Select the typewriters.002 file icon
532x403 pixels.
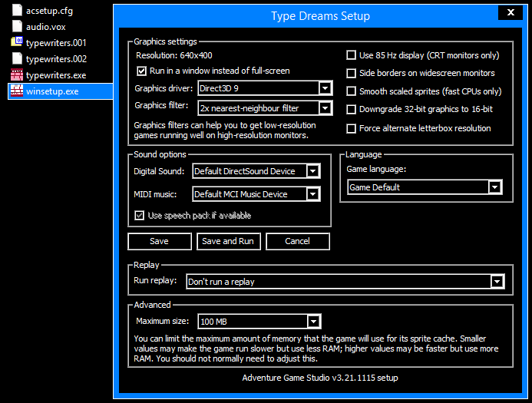(17, 58)
